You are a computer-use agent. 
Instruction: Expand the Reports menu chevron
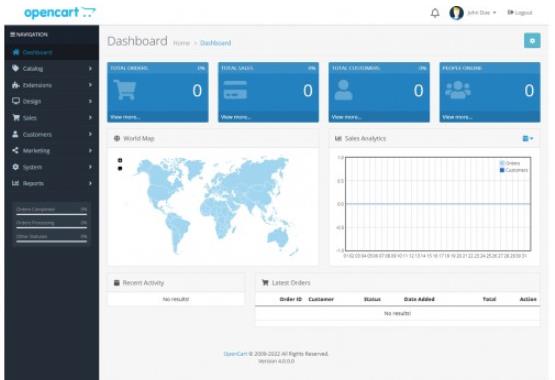[x=90, y=183]
